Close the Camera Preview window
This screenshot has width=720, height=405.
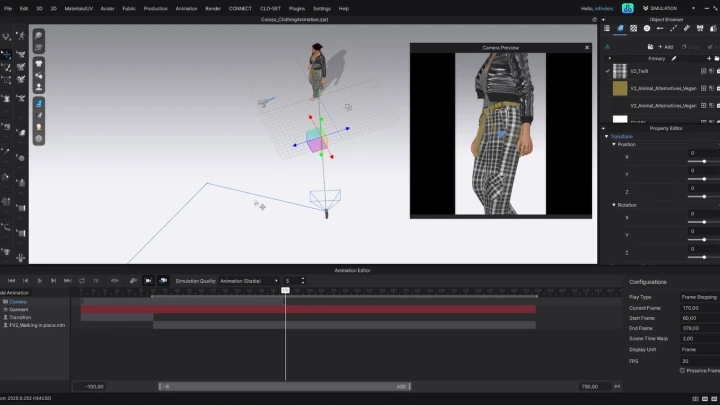coord(586,47)
